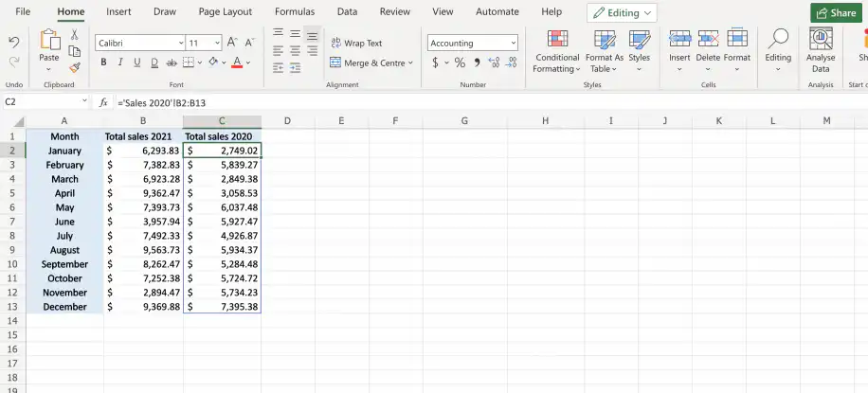Decrease indent in the Alignment group

click(x=278, y=68)
